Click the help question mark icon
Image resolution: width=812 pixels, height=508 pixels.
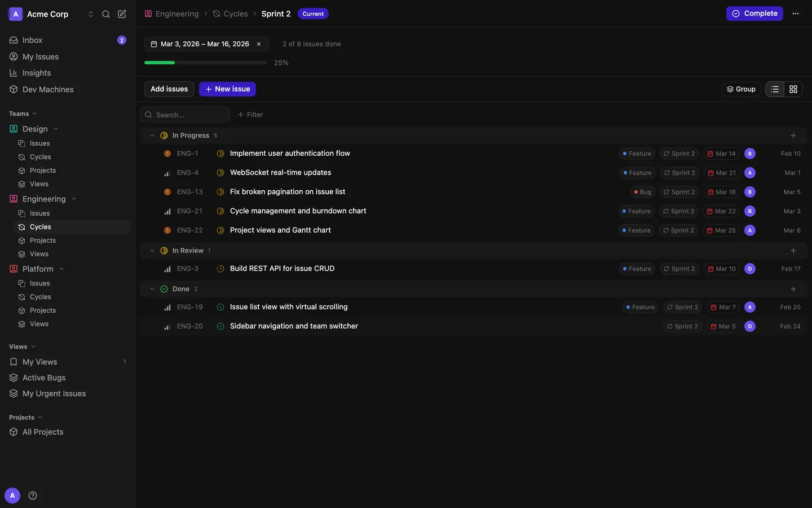pyautogui.click(x=33, y=496)
